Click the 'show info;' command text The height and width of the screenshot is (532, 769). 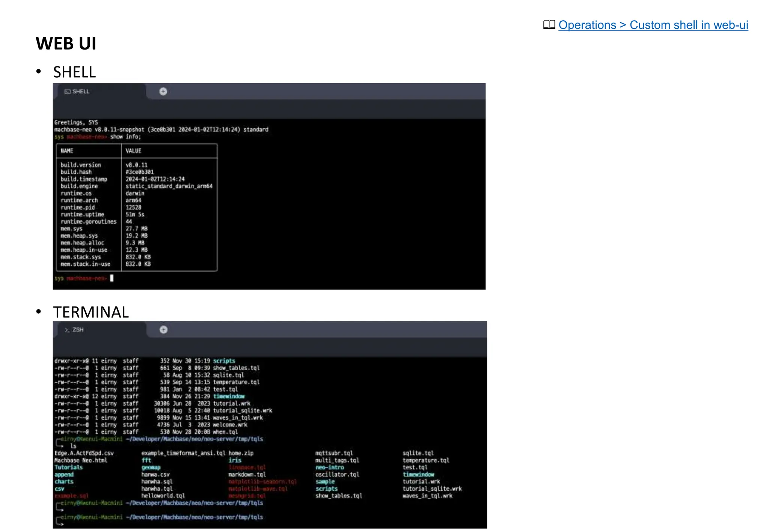125,137
